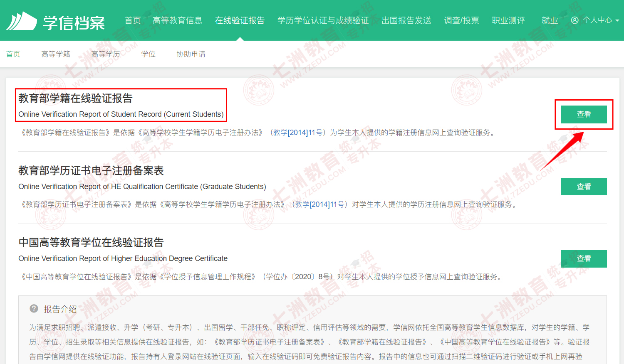Switch to the 学位 tab
The width and height of the screenshot is (624, 364).
[148, 54]
